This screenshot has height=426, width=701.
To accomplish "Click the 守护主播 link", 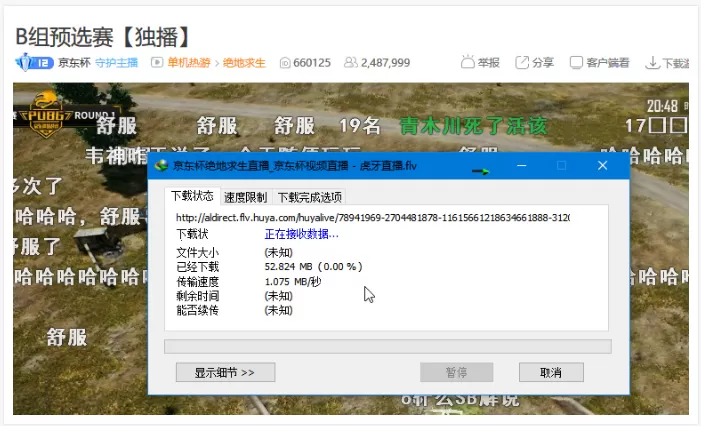I will 116,63.
